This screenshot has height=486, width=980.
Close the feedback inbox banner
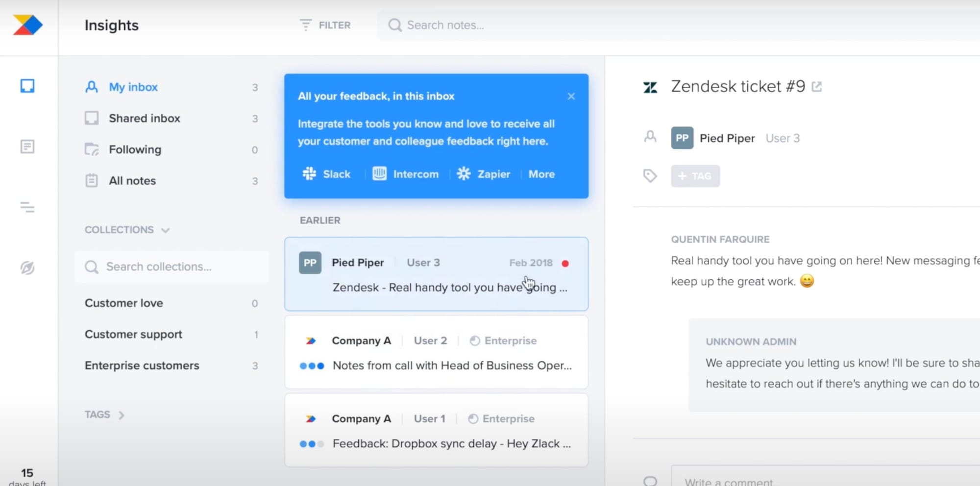coord(571,97)
